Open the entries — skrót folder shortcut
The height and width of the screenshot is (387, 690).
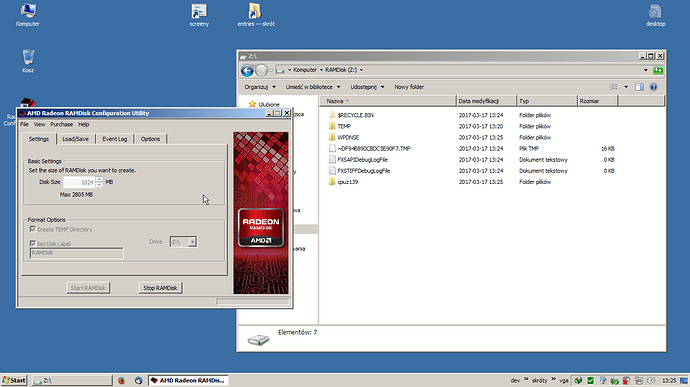pos(256,15)
